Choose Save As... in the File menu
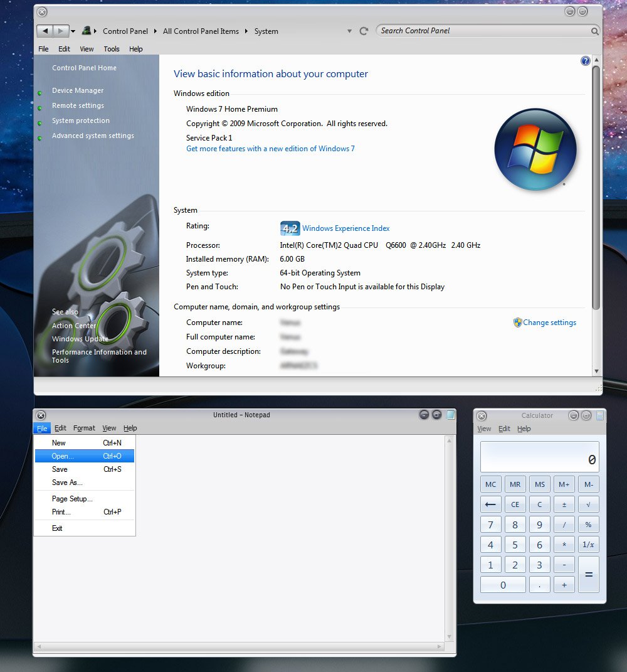 coord(67,483)
